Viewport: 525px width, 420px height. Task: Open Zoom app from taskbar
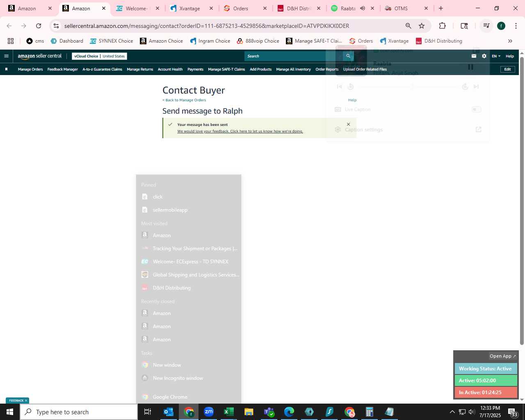[x=209, y=412]
